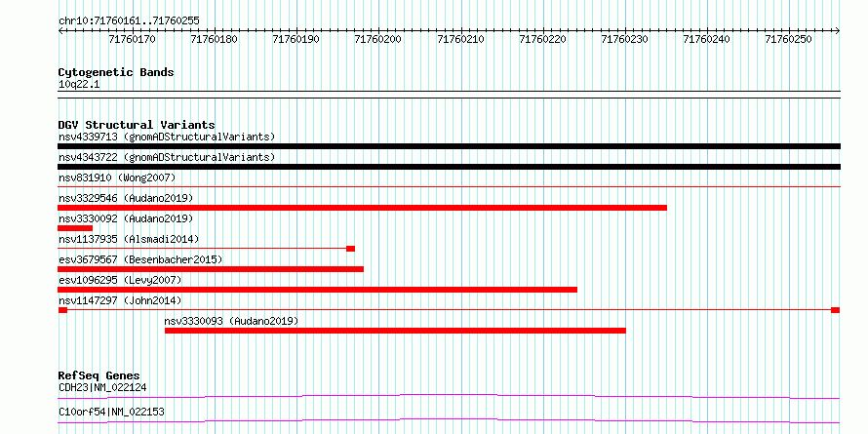Click nsv1147297 left red end block
Viewport: 868px width, 434px height.
[62, 310]
